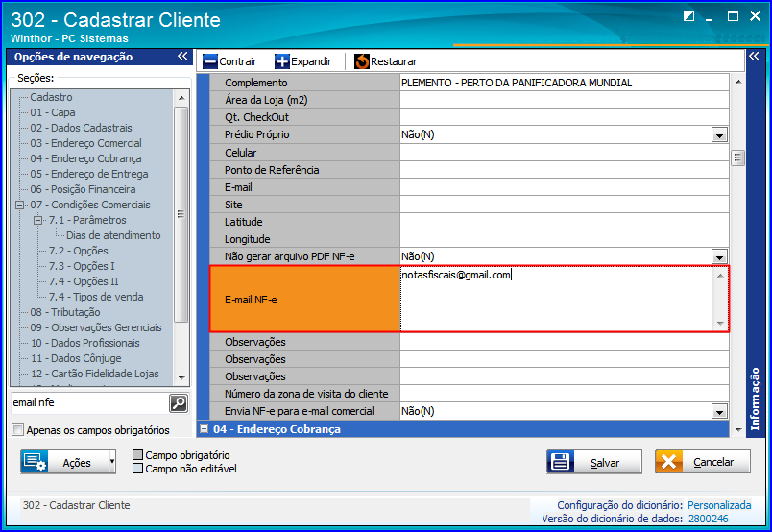This screenshot has height=532, width=772.
Task: Click the Contrair toolbar button label
Action: click(x=238, y=61)
